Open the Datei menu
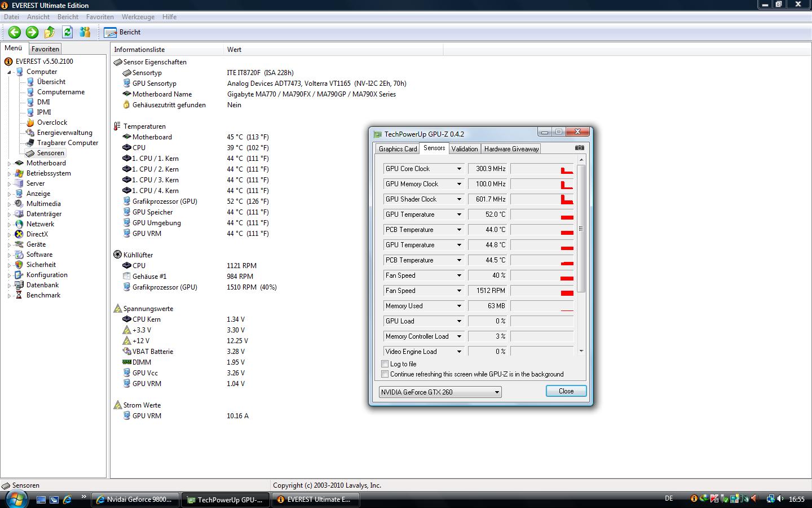812x508 pixels. click(x=11, y=17)
